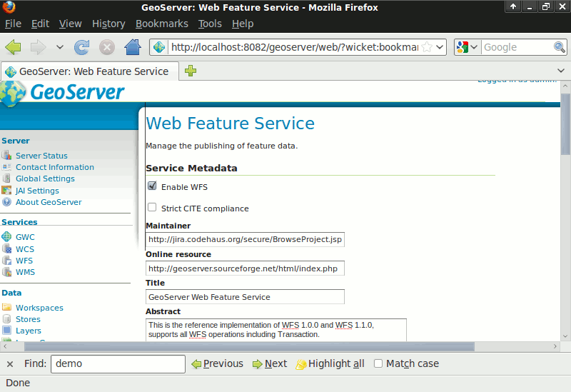Image resolution: width=571 pixels, height=392 pixels.
Task: Uncheck Enable WFS checkbox
Action: point(152,186)
